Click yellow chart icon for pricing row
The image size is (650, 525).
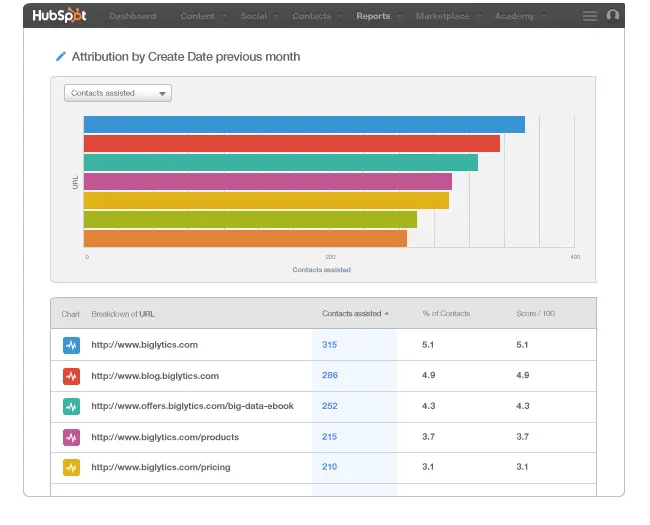71,467
